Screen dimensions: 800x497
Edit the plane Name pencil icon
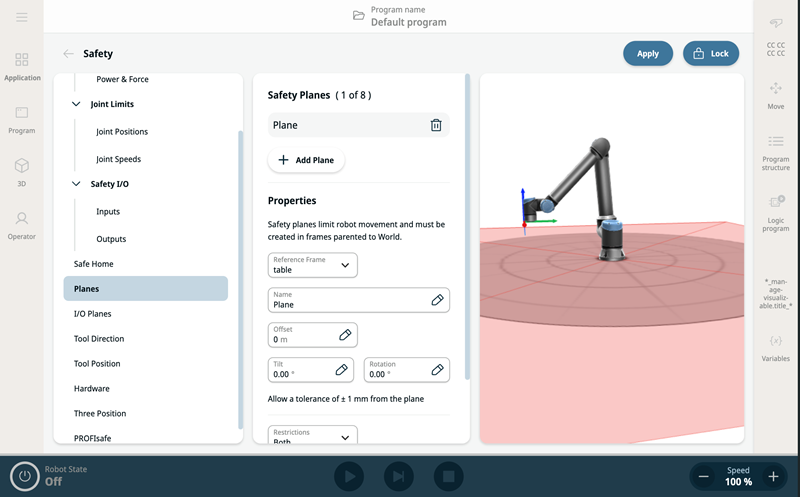tap(437, 300)
